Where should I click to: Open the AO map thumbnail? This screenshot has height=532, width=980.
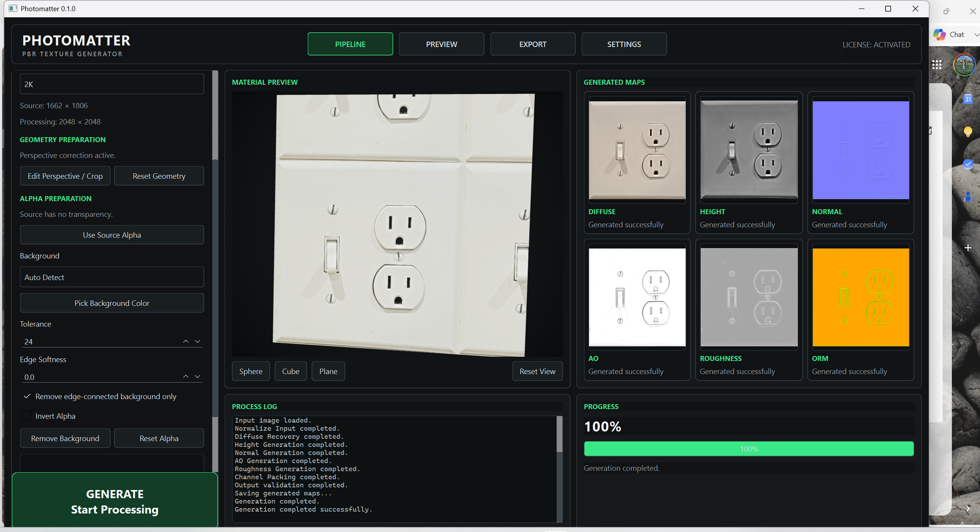tap(637, 297)
